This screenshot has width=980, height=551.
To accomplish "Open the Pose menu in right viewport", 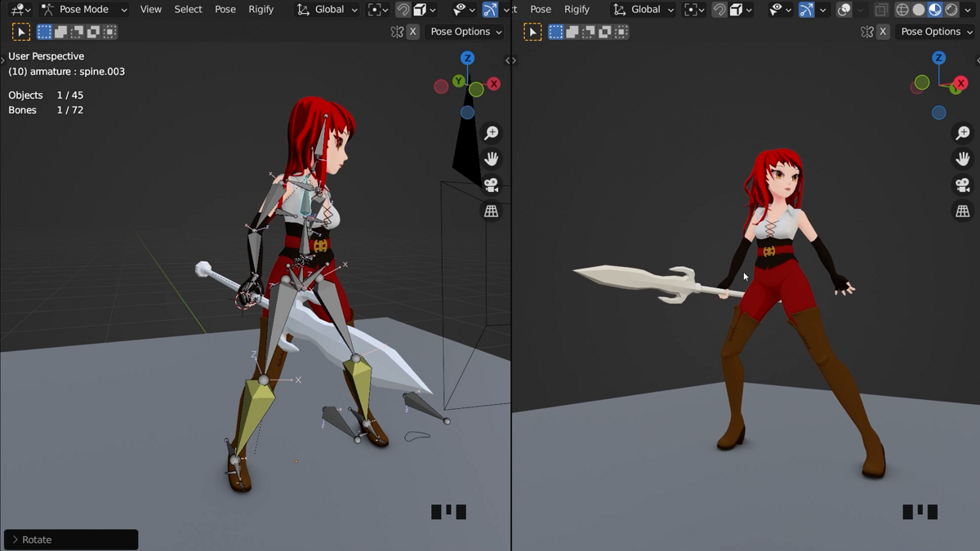I will [x=541, y=10].
